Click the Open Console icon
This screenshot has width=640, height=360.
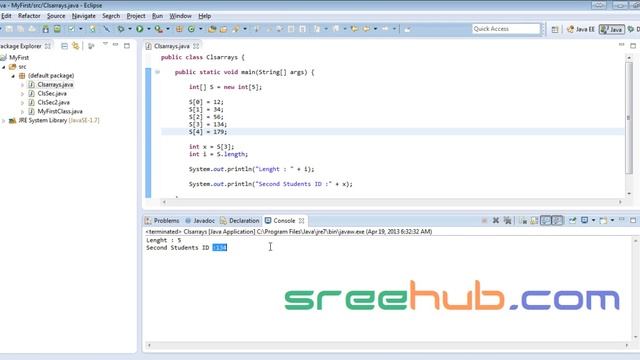[x=603, y=220]
